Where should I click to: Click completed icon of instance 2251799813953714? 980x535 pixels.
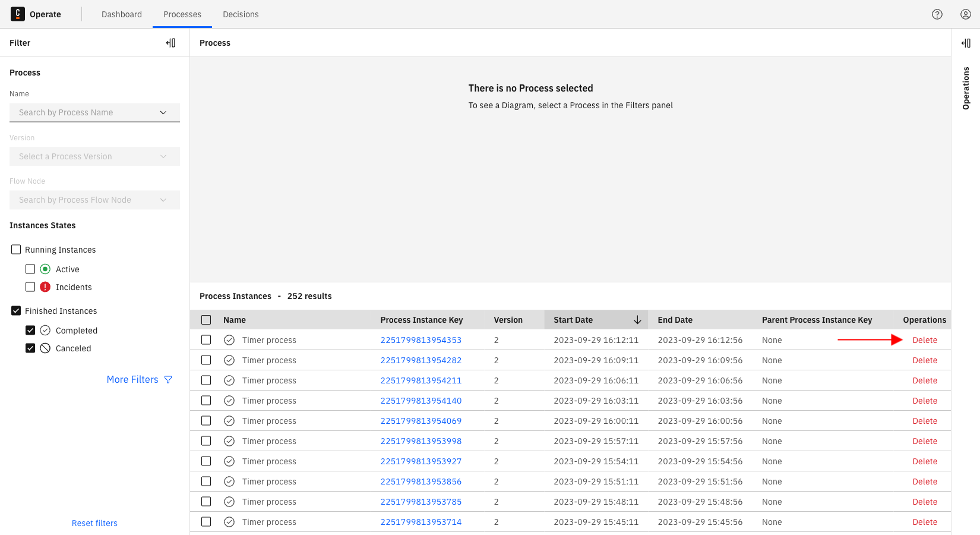point(229,522)
